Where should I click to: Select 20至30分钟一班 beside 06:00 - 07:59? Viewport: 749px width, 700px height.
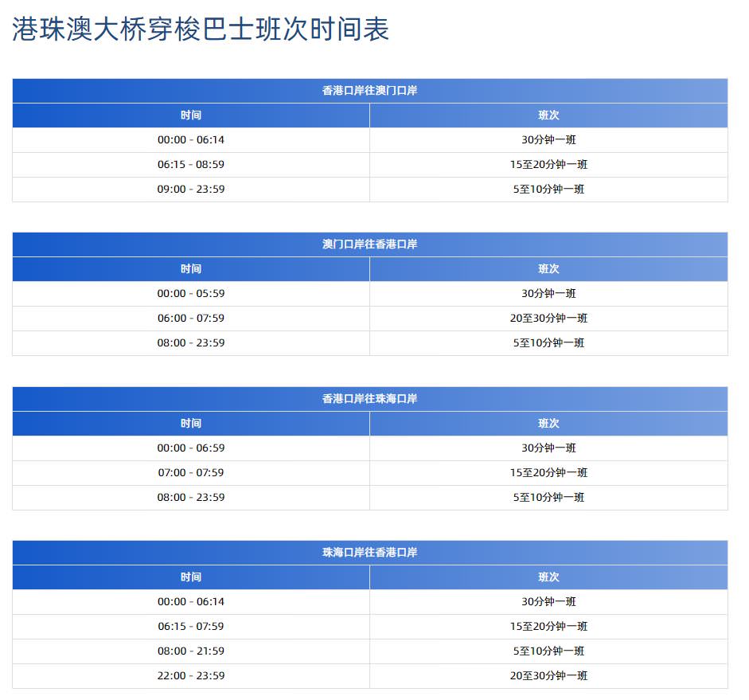coord(548,319)
